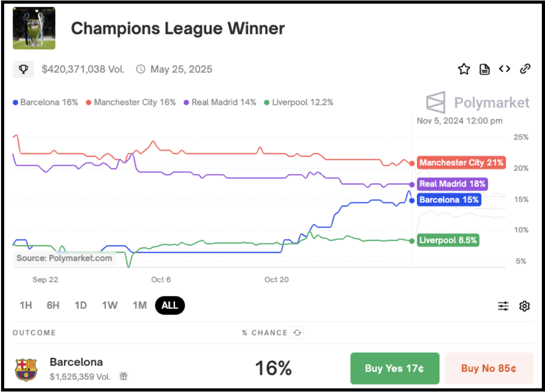Viewport: 545px width, 392px height.
Task: Switch chart to 1W range
Action: pos(109,305)
